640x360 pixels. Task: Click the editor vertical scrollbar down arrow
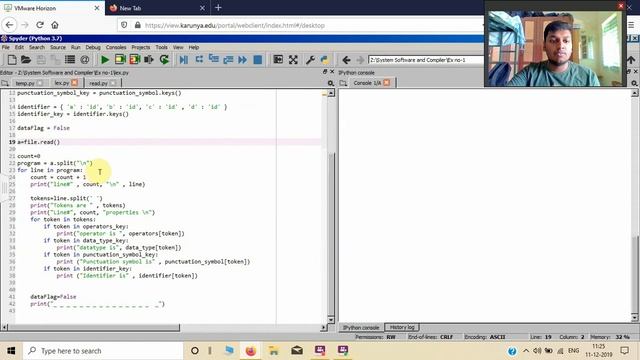331,320
